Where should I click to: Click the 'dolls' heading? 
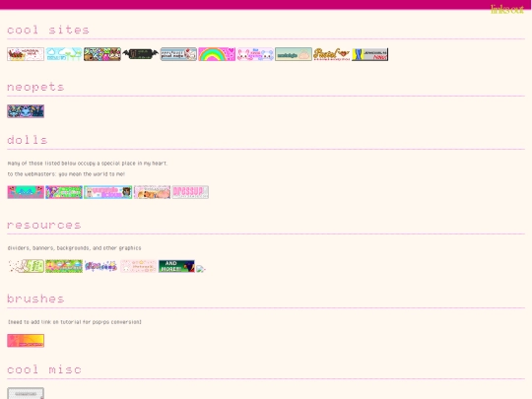click(28, 140)
